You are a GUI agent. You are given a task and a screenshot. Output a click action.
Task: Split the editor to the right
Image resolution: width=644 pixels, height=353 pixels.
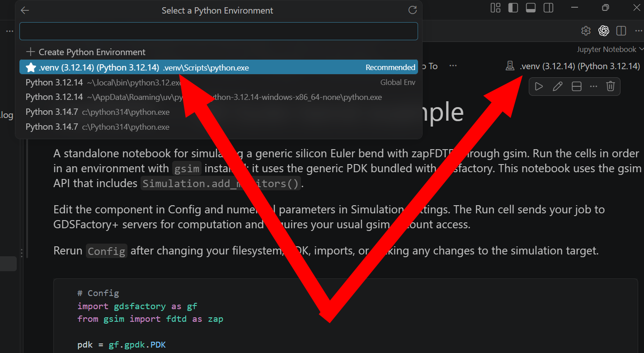[621, 31]
